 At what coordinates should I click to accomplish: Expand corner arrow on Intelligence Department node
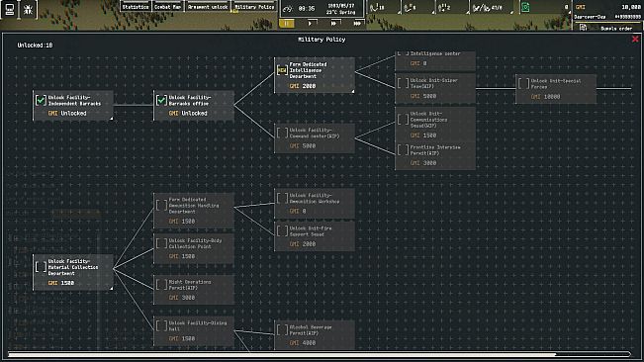click(353, 91)
